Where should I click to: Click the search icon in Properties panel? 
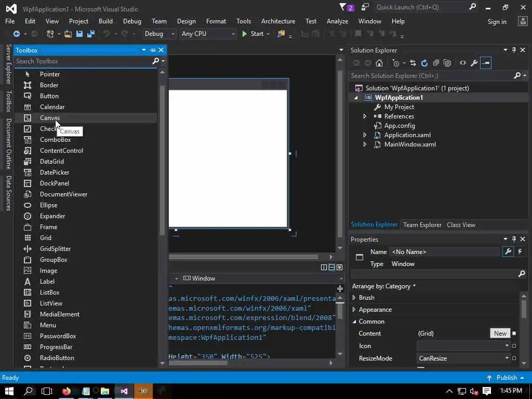[522, 273]
